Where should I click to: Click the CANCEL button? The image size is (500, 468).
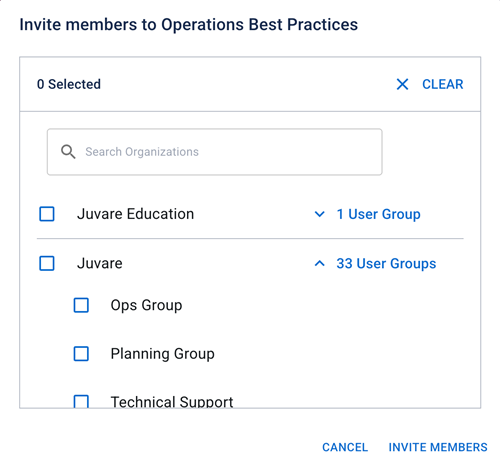pyautogui.click(x=345, y=447)
